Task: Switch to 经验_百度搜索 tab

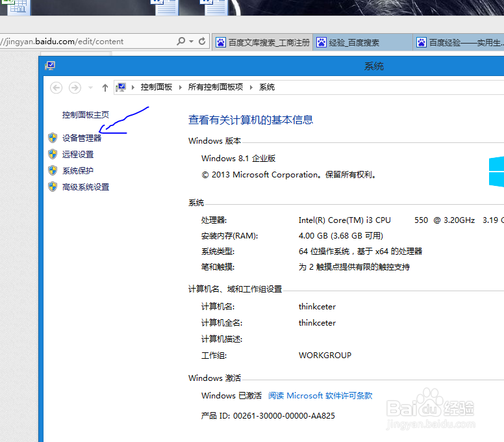Action: (x=362, y=42)
